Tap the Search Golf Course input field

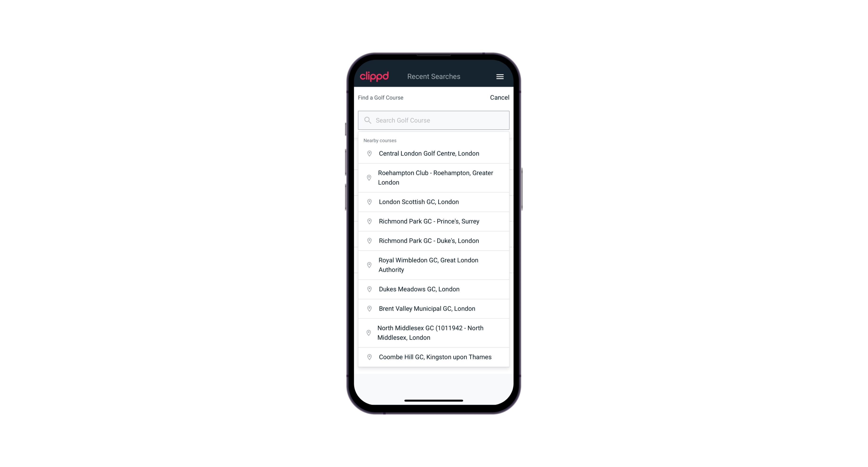tap(434, 120)
